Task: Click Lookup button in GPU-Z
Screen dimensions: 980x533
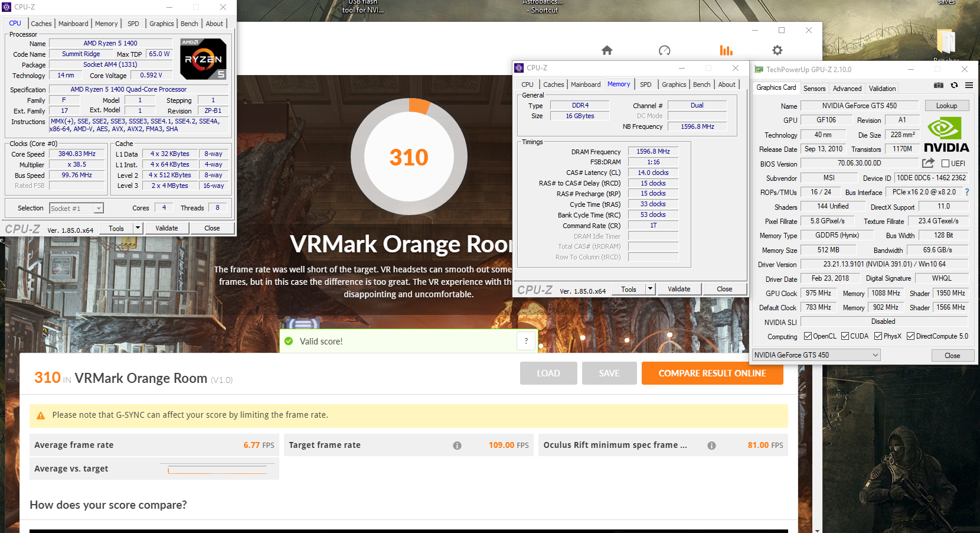Action: [x=946, y=106]
